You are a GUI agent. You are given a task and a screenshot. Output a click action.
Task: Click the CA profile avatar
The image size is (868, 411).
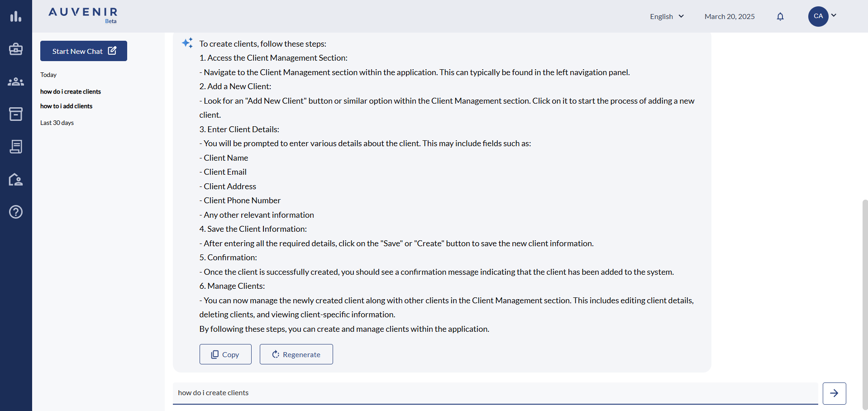coord(818,16)
